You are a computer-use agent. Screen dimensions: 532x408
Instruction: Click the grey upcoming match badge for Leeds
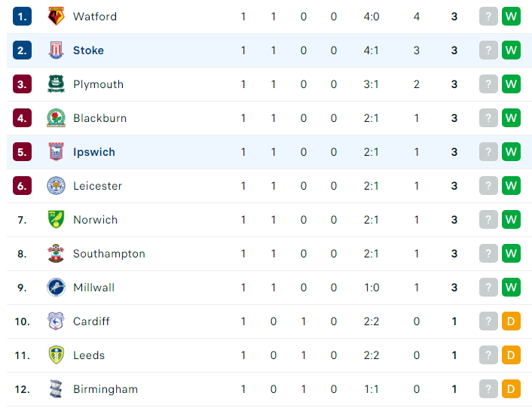point(488,355)
